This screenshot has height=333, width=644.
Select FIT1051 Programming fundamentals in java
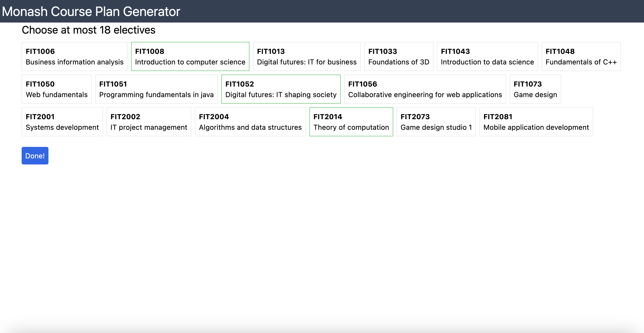(156, 89)
